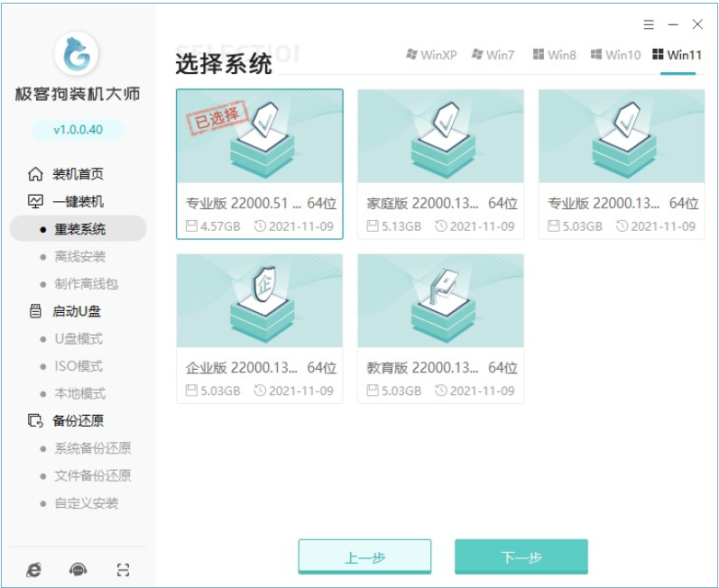719x588 pixels.
Task: Open the customer service headset icon
Action: [78, 569]
